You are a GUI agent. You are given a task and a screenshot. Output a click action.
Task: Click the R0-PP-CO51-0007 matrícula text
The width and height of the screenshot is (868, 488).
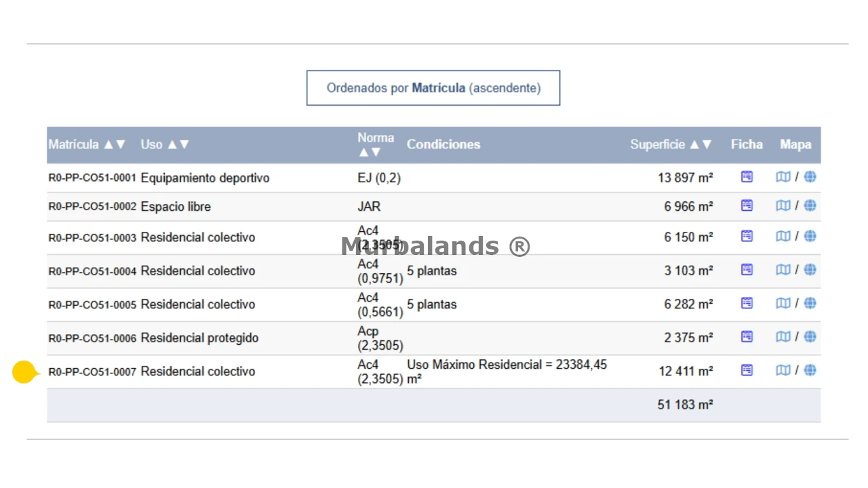click(x=92, y=371)
